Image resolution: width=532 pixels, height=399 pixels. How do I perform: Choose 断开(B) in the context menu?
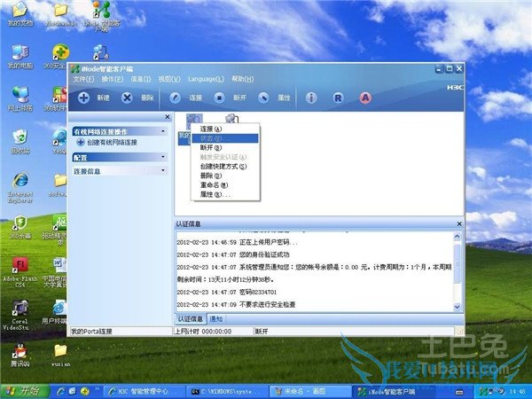[225, 147]
